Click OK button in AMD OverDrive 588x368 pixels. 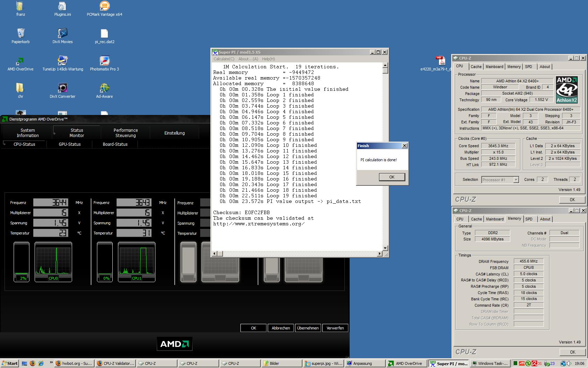pyautogui.click(x=253, y=328)
